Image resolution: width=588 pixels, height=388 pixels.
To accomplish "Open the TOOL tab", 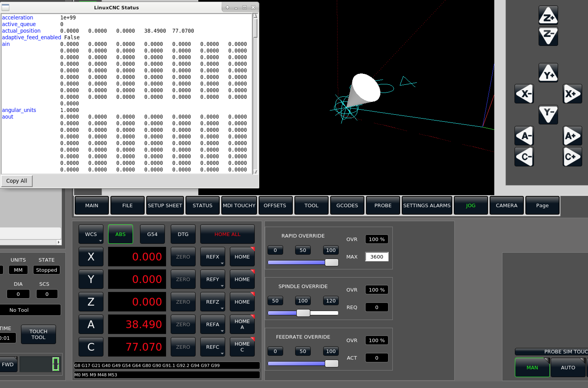I will (311, 205).
